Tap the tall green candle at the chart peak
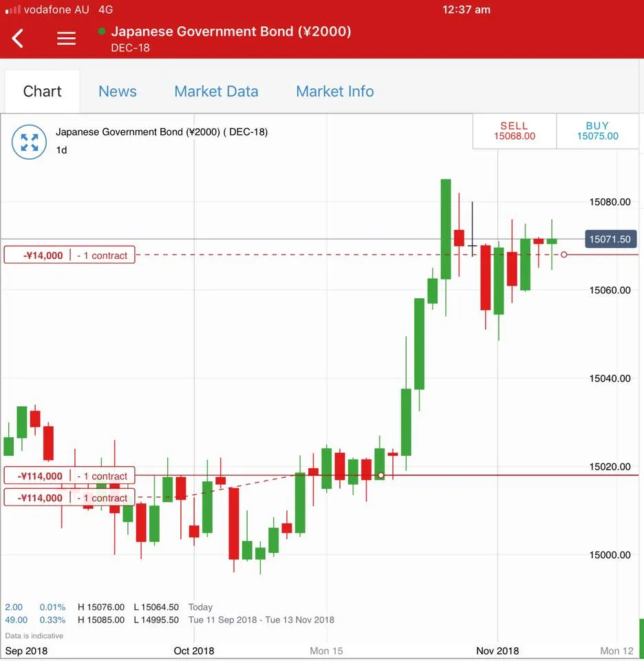 tap(446, 229)
